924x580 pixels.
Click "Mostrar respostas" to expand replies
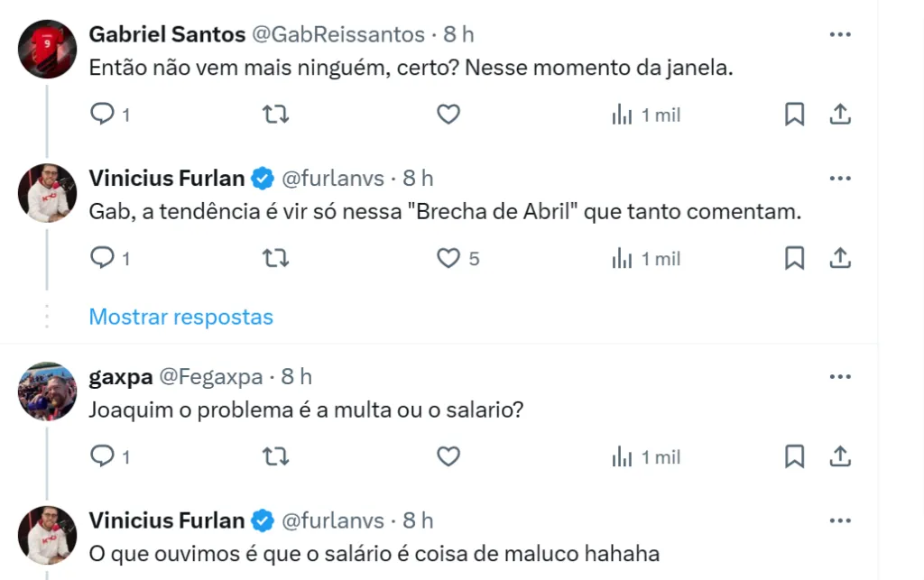pos(180,317)
